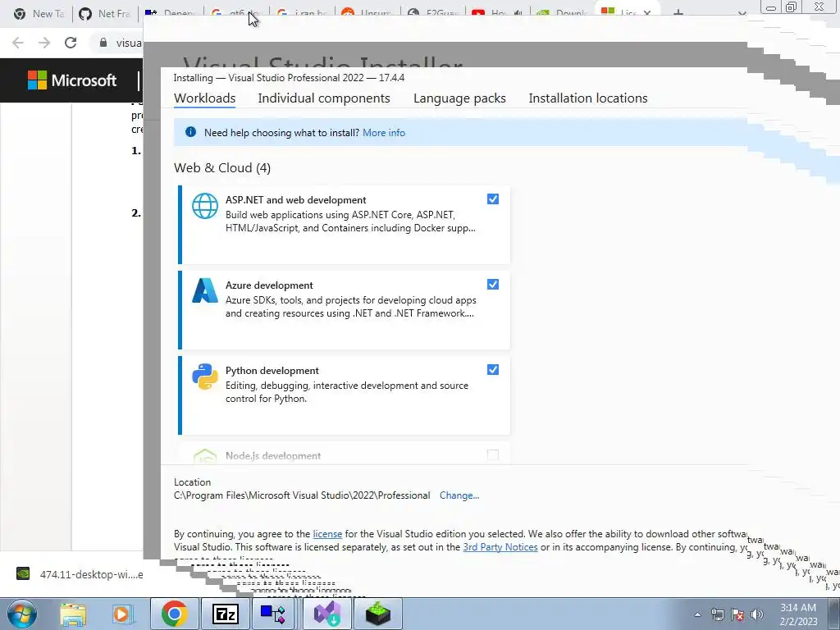Uncheck the Azure development workload
Viewport: 840px width, 630px height.
(x=493, y=285)
